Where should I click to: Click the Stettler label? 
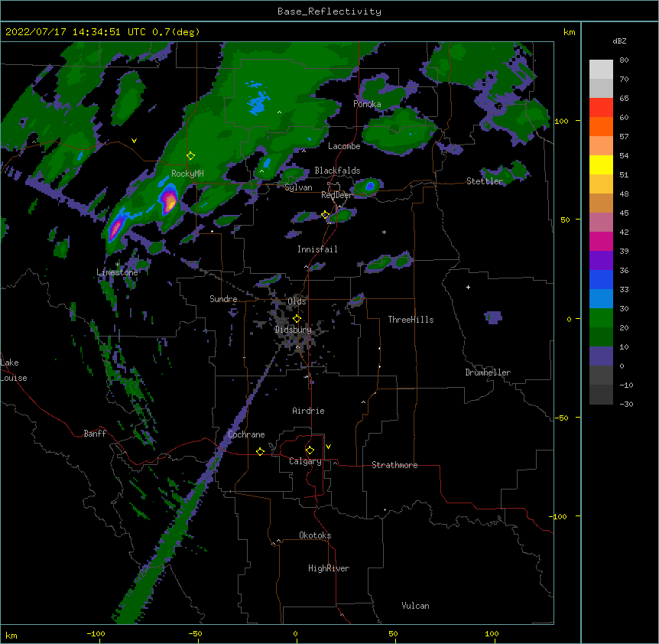[x=485, y=181]
